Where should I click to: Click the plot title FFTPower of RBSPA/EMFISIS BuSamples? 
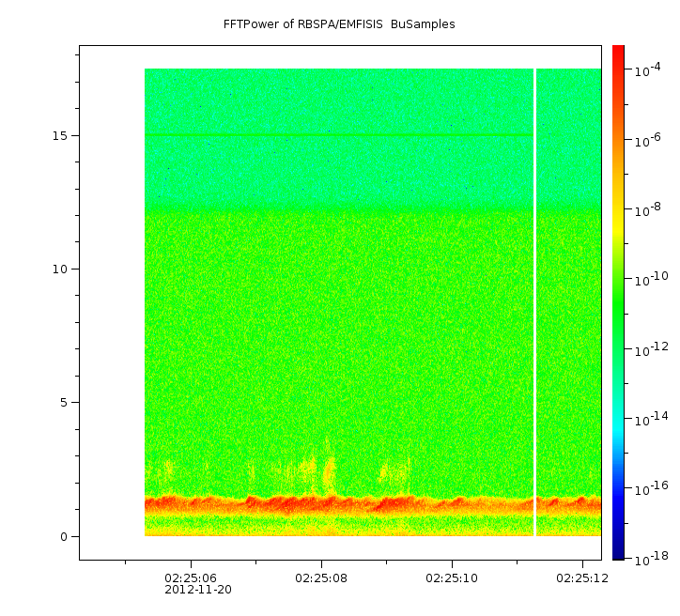click(x=339, y=24)
